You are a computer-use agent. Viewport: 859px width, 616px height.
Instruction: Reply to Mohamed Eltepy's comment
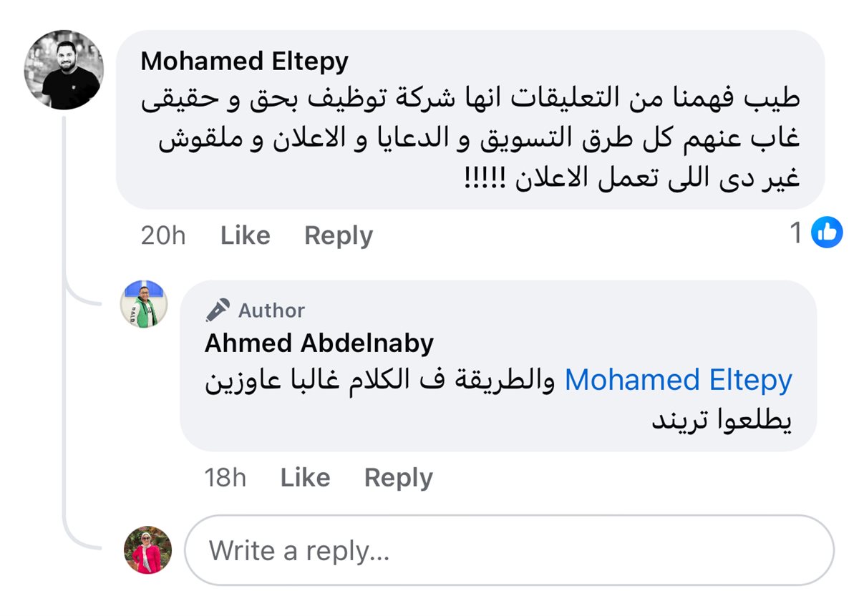click(339, 235)
